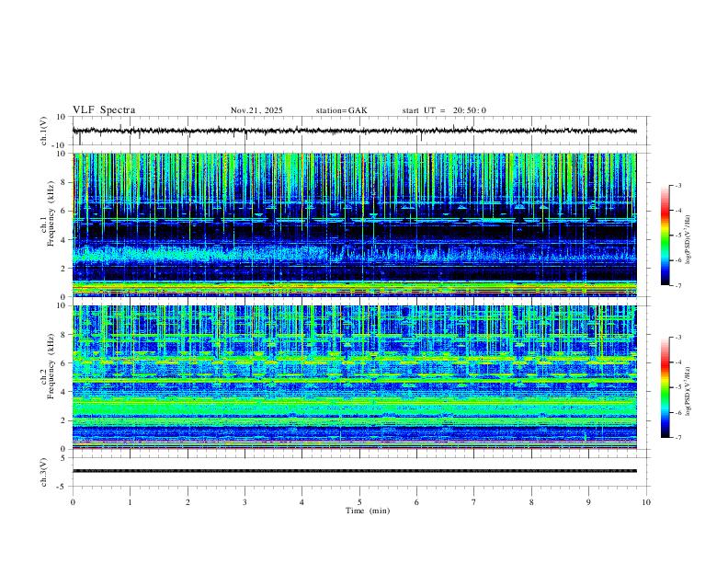728x563 pixels.
Task: Click inside the ch.2 spectrogram panel
Action: (x=354, y=377)
